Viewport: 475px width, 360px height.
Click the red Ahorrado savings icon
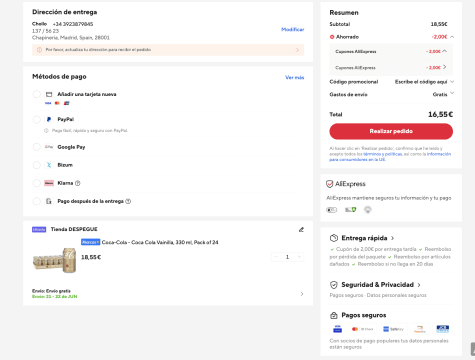[x=332, y=37]
